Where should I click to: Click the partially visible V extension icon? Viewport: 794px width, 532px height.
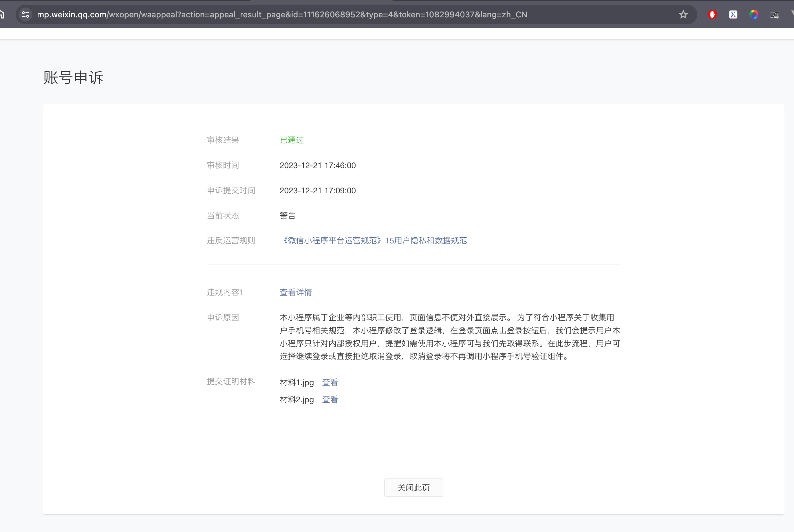(792, 14)
